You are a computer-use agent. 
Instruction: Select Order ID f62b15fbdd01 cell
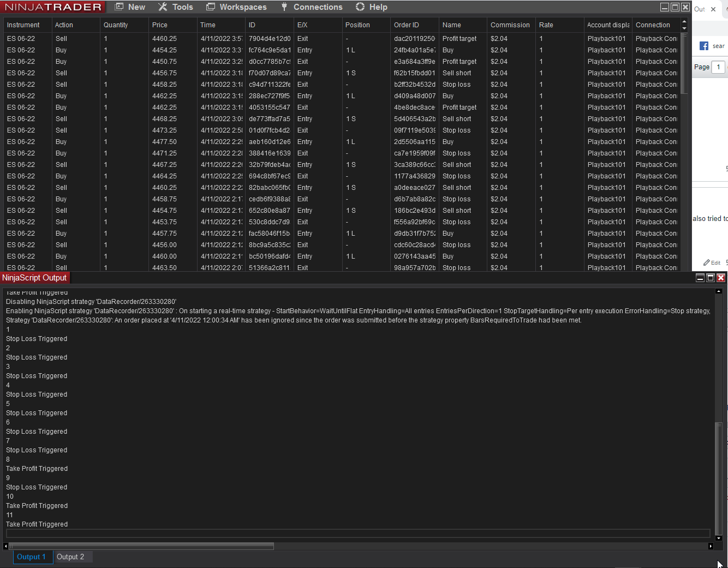(414, 73)
